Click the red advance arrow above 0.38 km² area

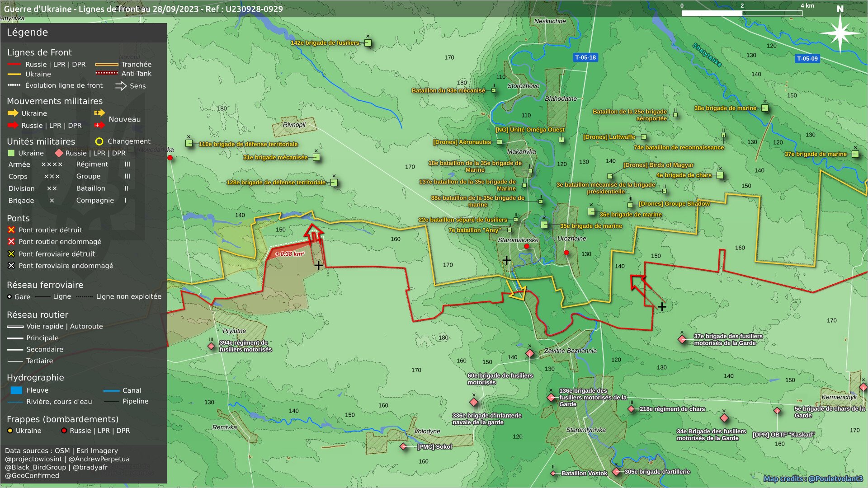point(314,234)
